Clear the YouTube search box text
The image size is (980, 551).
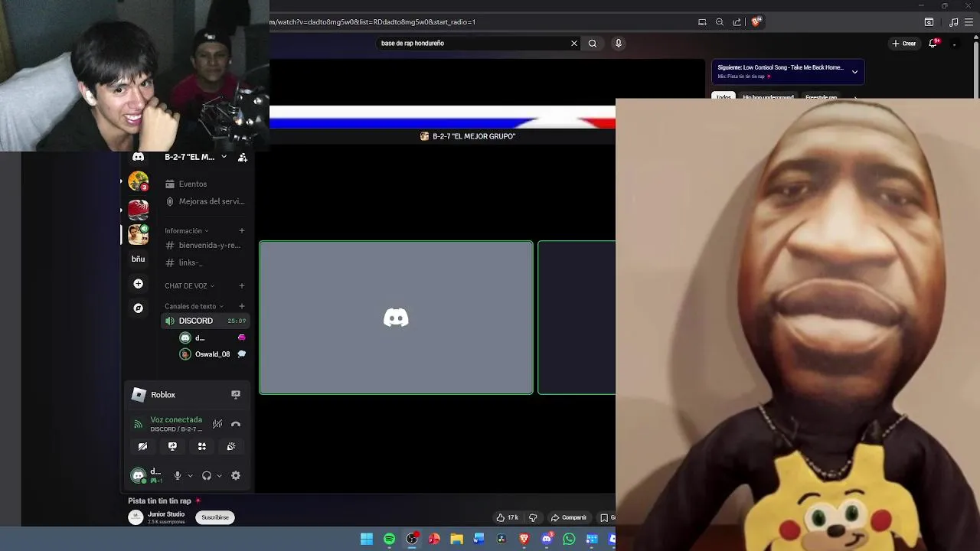pos(574,44)
